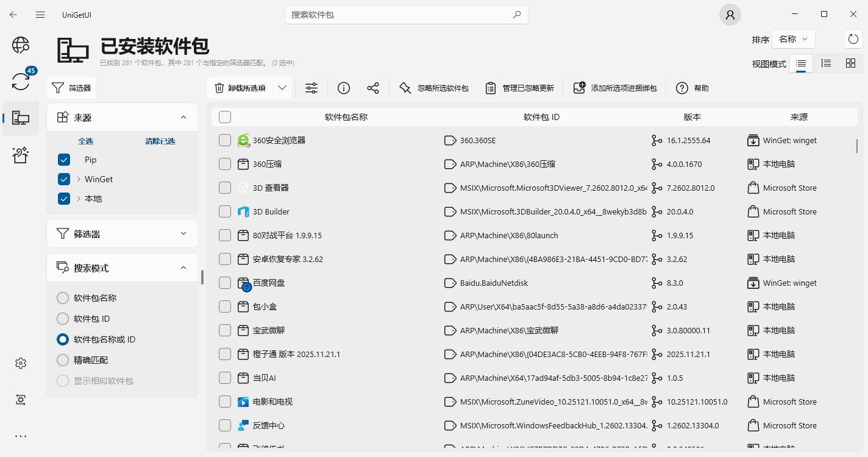The image size is (868, 457).
Task: Check the 360压缩 row checkbox
Action: (x=225, y=164)
